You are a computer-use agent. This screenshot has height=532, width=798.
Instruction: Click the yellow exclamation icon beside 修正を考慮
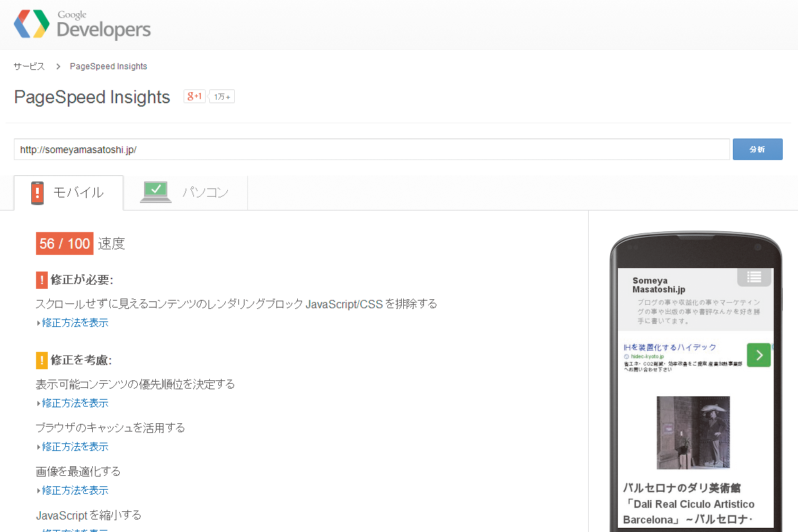(42, 360)
